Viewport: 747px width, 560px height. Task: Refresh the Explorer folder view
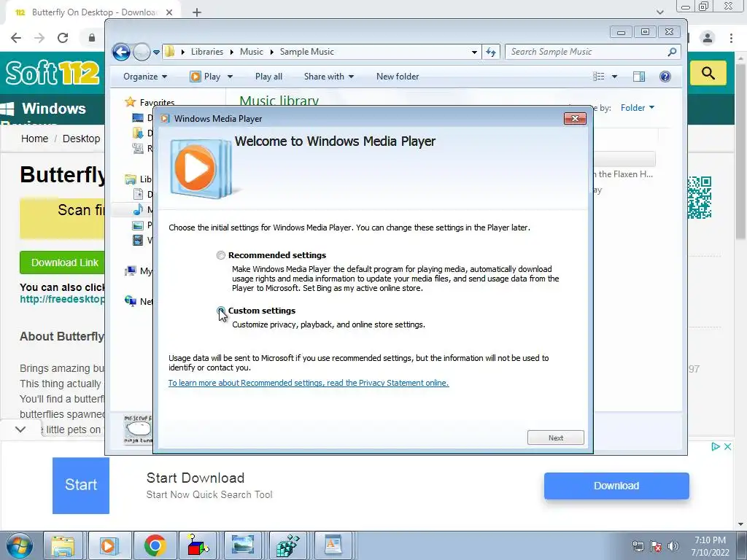tap(491, 52)
